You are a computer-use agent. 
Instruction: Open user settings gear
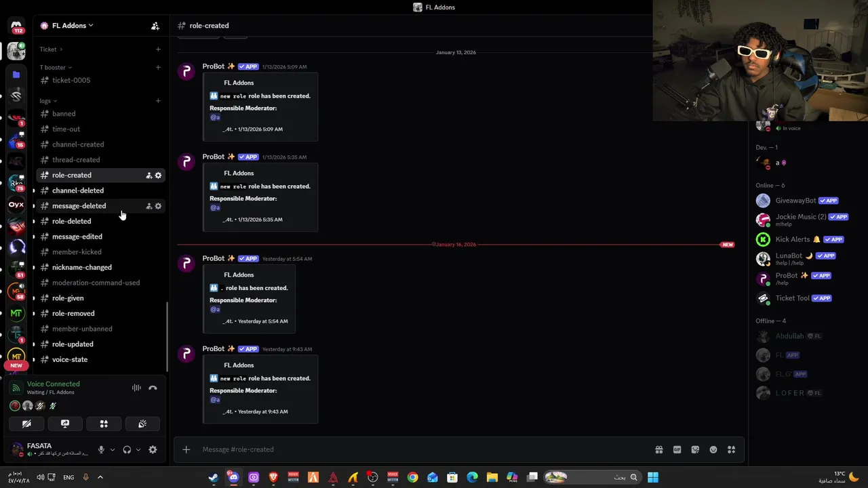pos(153,449)
